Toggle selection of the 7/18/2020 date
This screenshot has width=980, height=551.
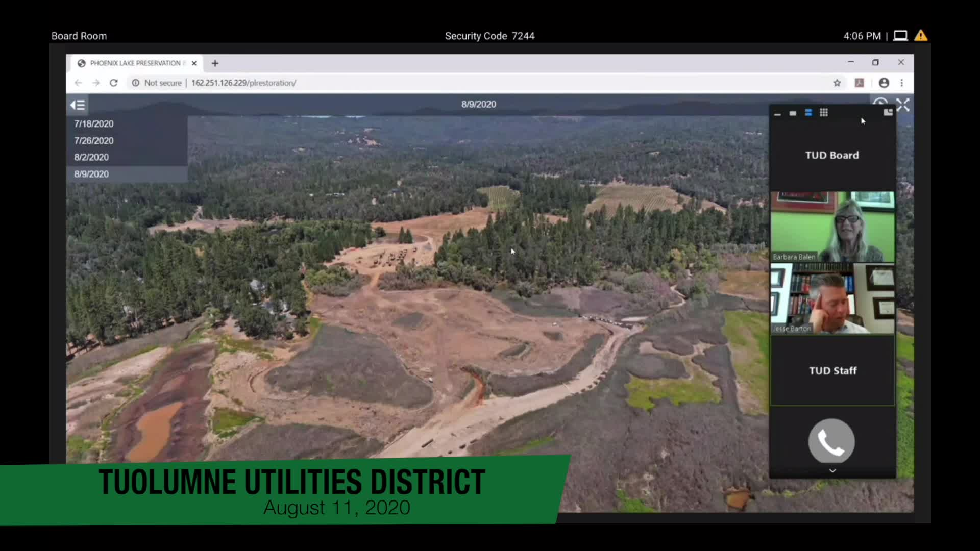point(94,123)
